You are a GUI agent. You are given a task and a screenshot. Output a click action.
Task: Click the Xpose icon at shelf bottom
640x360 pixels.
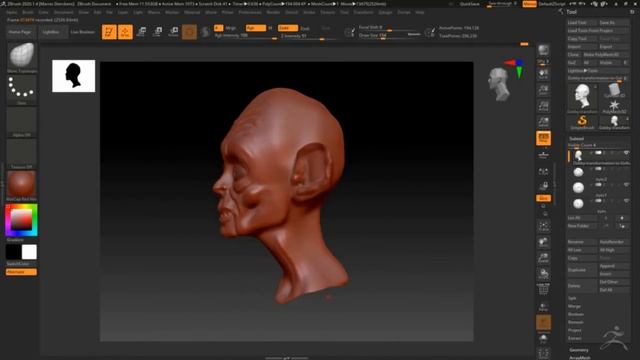(543, 353)
